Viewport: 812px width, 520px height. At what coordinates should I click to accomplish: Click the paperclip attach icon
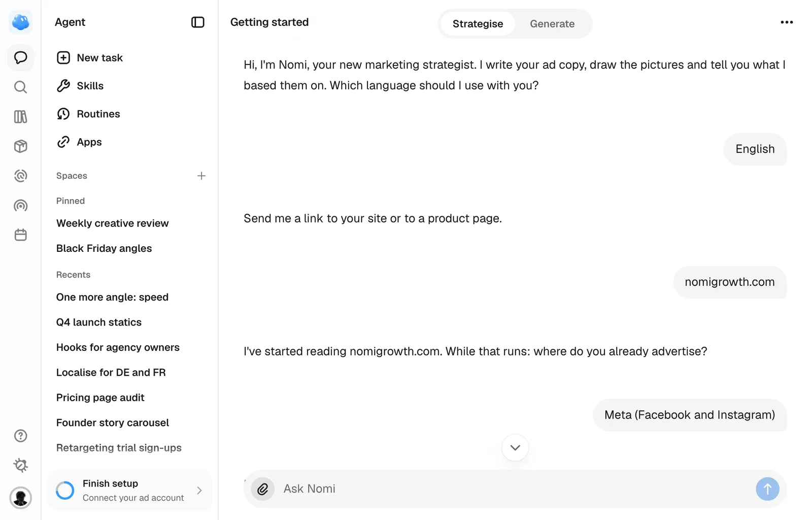[x=263, y=489]
